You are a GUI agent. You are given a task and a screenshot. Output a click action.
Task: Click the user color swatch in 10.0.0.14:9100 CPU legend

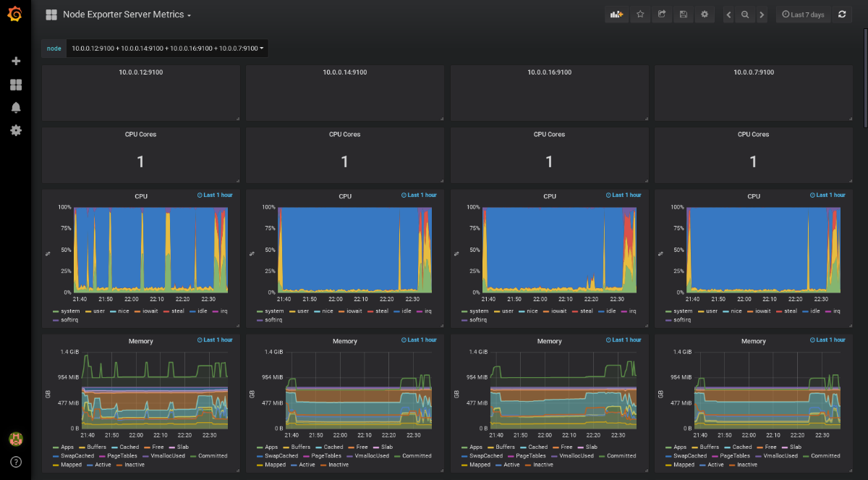coord(292,311)
